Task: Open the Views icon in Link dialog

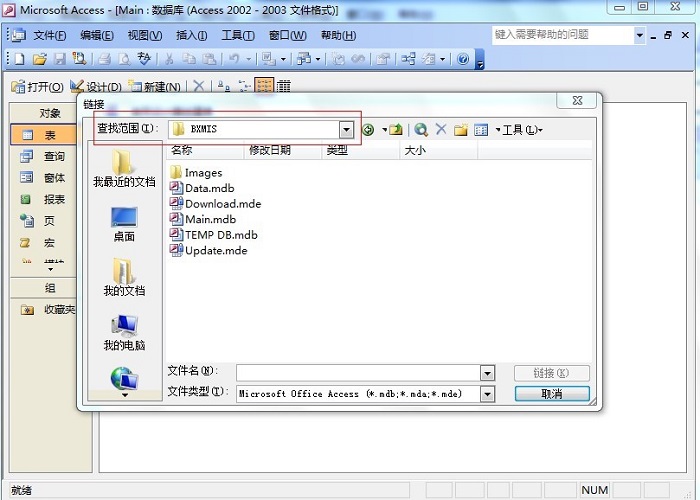Action: point(481,130)
